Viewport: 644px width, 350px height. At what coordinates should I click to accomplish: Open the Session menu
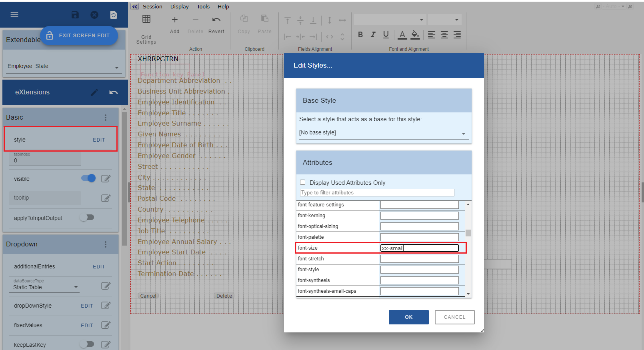point(152,6)
